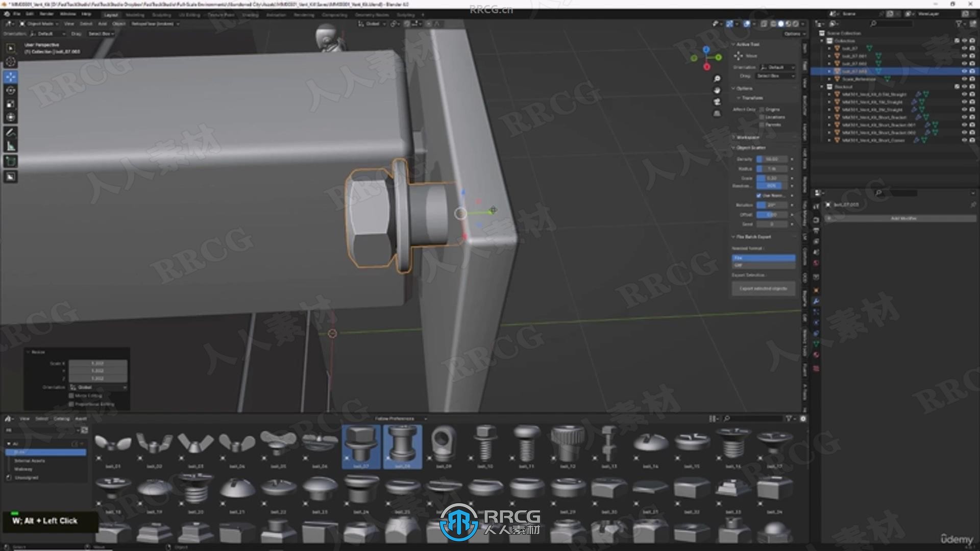The height and width of the screenshot is (551, 980).
Task: Hide the Scale_Reference object in the outliner
Action: (x=964, y=79)
